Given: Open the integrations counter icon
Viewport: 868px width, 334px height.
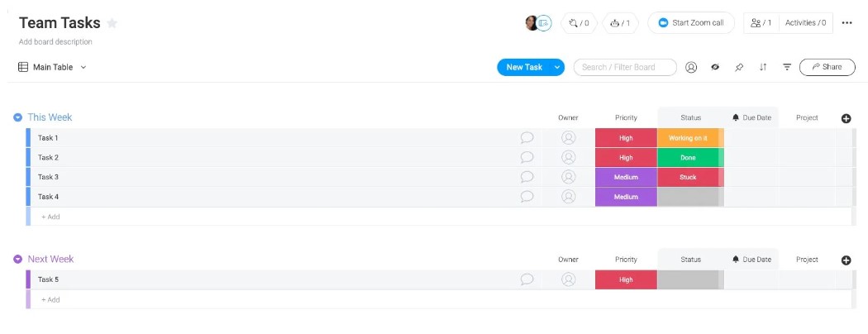Looking at the screenshot, I should 579,23.
